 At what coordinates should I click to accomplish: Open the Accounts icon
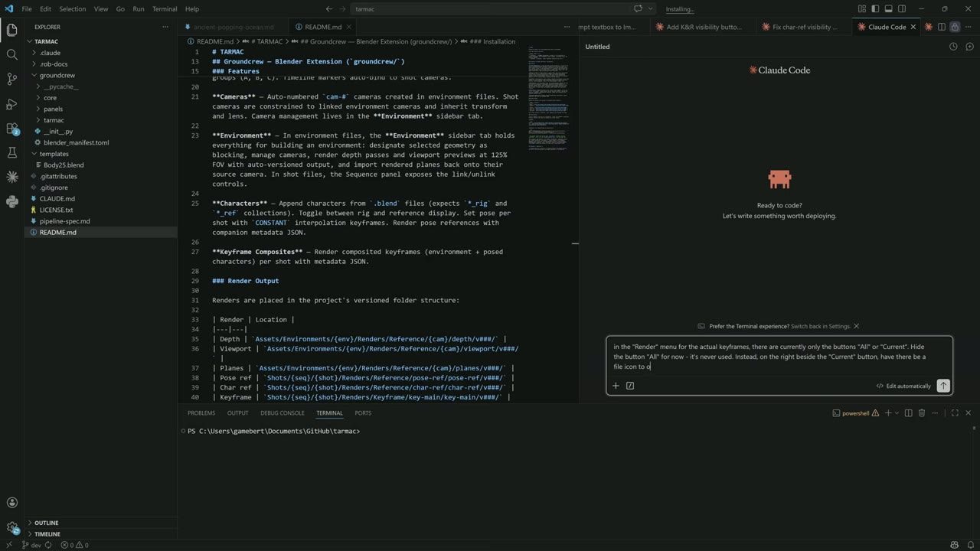click(x=11, y=503)
